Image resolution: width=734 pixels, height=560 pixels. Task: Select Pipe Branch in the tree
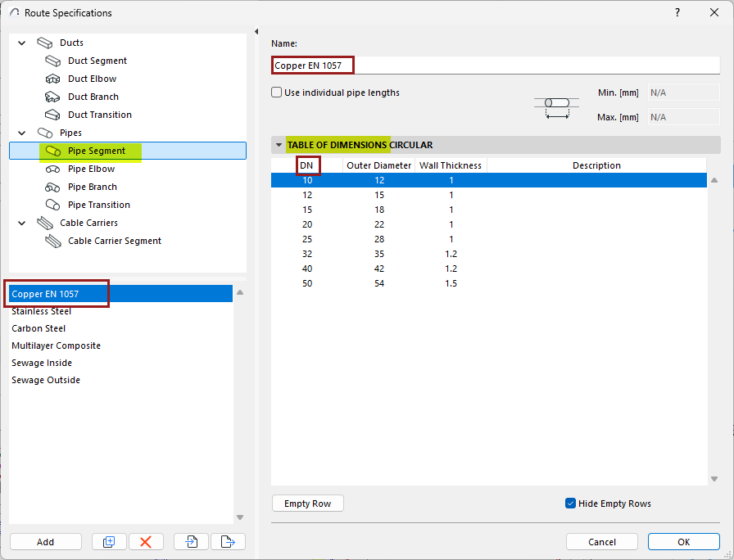click(93, 187)
